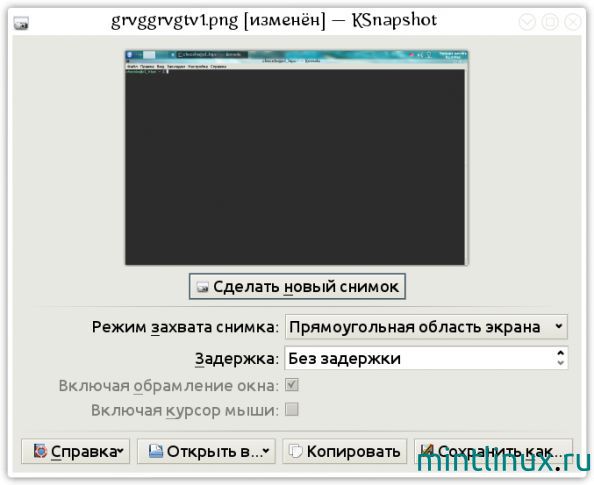This screenshot has width=594, height=485.
Task: Click the Без задержки delay field
Action: click(426, 358)
